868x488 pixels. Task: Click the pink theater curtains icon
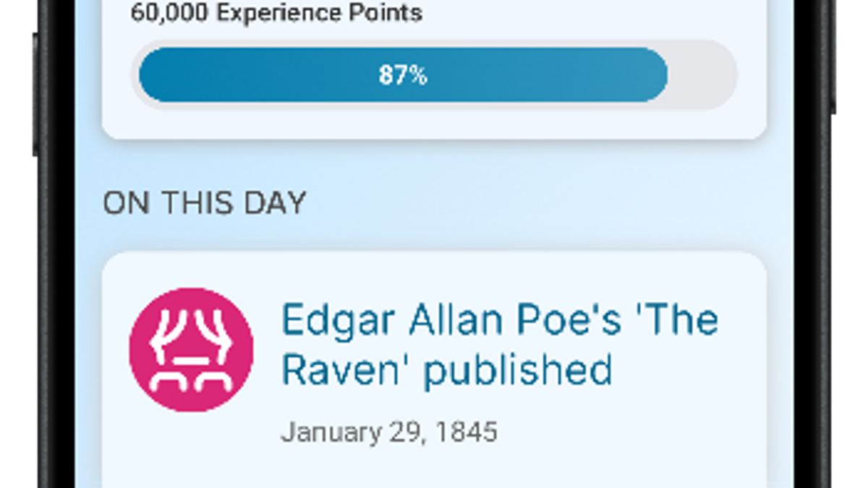191,350
